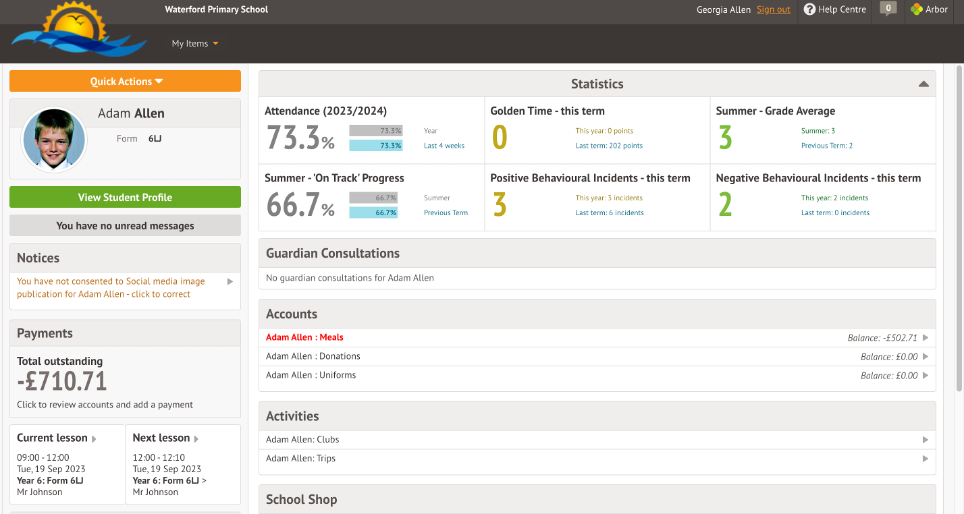Collapse the Statistics panel arrow
This screenshot has width=964, height=514.
[924, 85]
